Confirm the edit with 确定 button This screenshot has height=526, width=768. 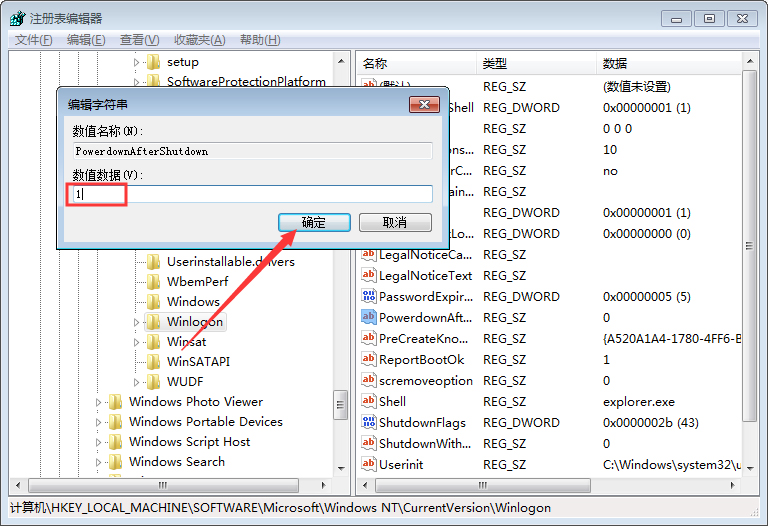[314, 222]
